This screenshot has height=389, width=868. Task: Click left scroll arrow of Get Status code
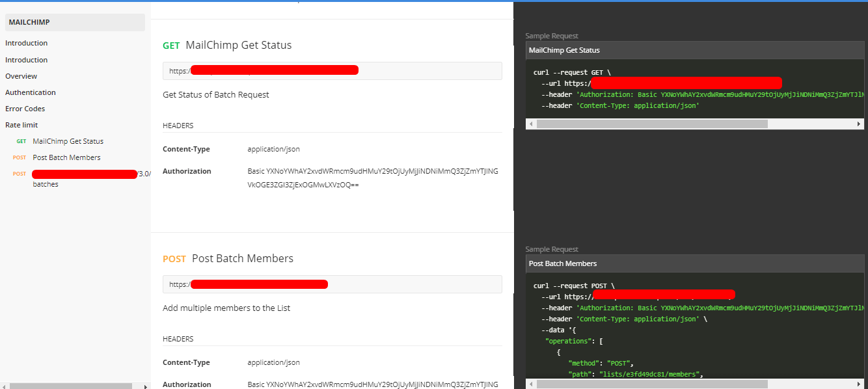(x=530, y=124)
